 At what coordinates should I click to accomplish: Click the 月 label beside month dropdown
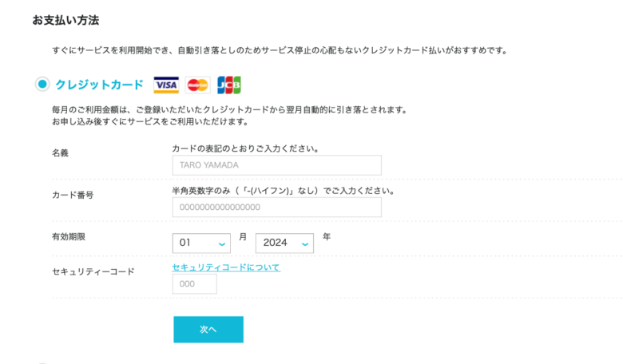[x=243, y=237]
